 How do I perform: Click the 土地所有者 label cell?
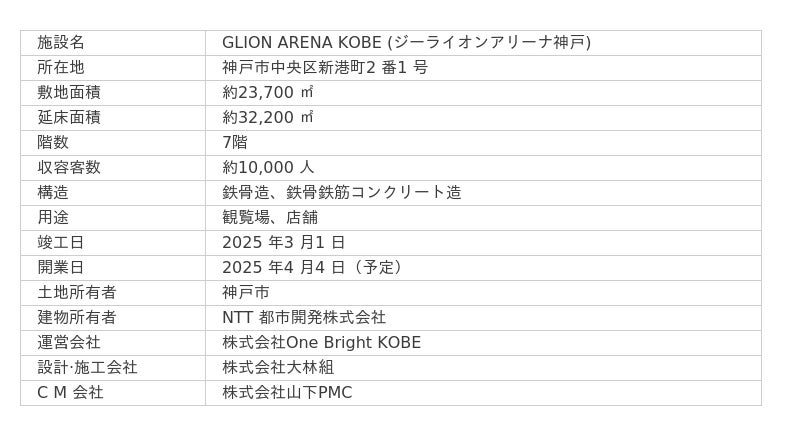[77, 292]
